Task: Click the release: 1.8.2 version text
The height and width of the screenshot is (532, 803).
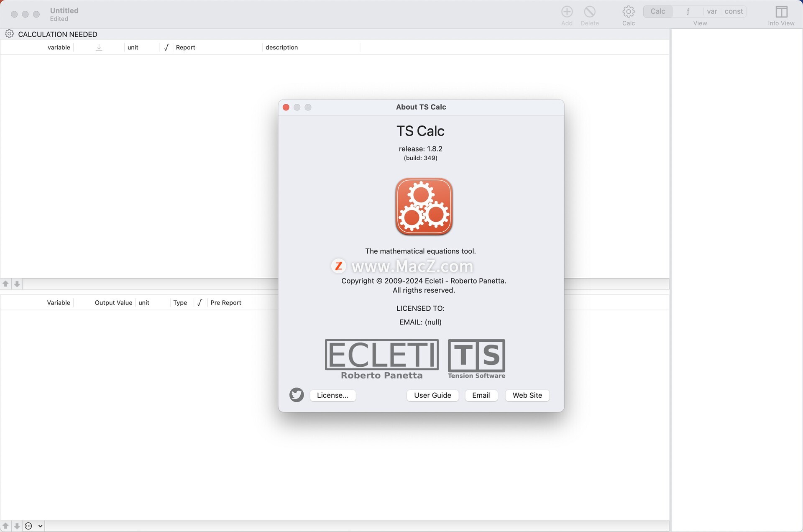Action: coord(420,148)
